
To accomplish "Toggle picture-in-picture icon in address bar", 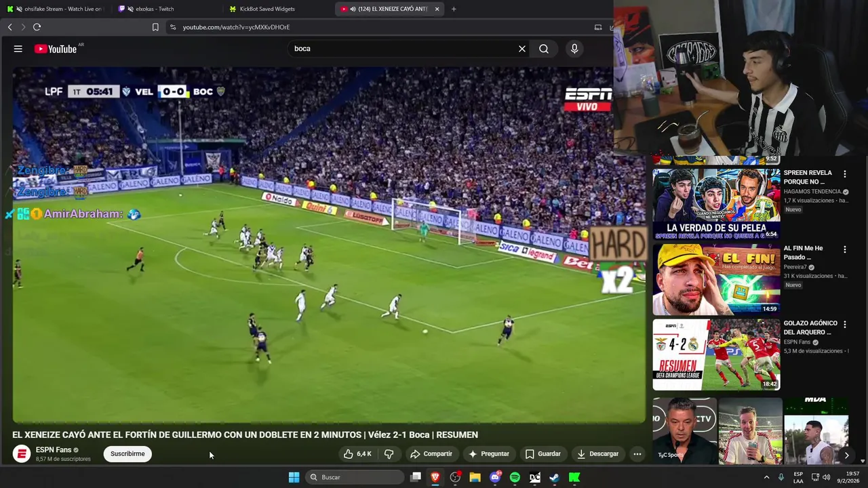I will [x=598, y=27].
